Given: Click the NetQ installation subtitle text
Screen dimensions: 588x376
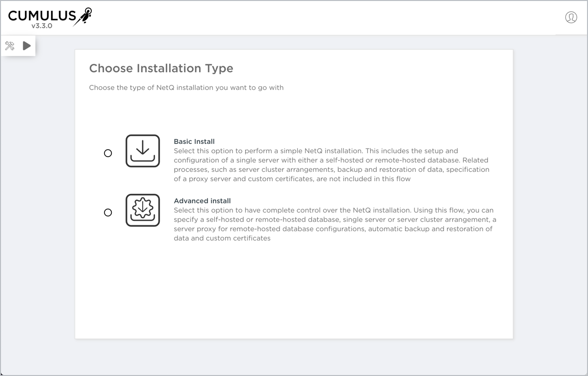Looking at the screenshot, I should click(186, 88).
